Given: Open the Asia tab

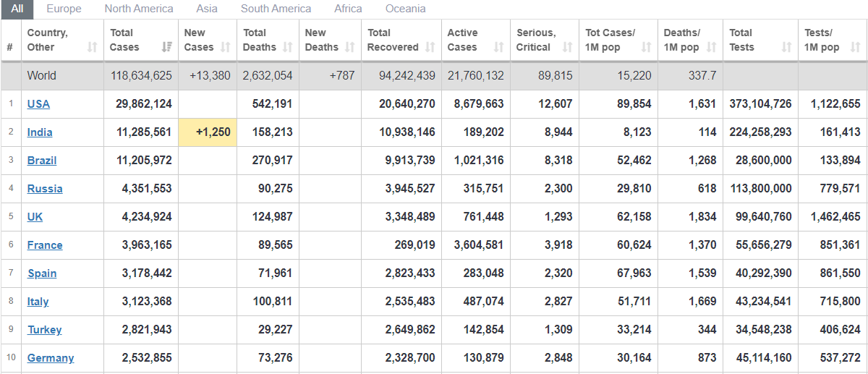Looking at the screenshot, I should pos(207,9).
